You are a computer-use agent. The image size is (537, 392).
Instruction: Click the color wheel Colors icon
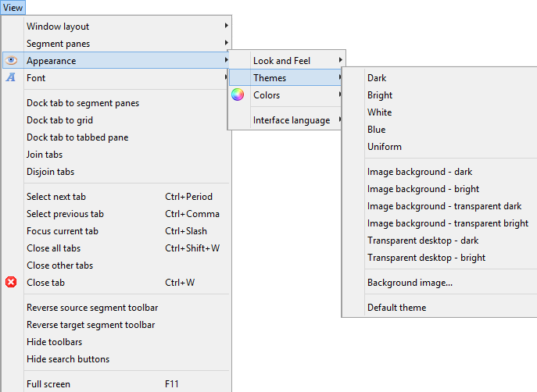pos(238,95)
